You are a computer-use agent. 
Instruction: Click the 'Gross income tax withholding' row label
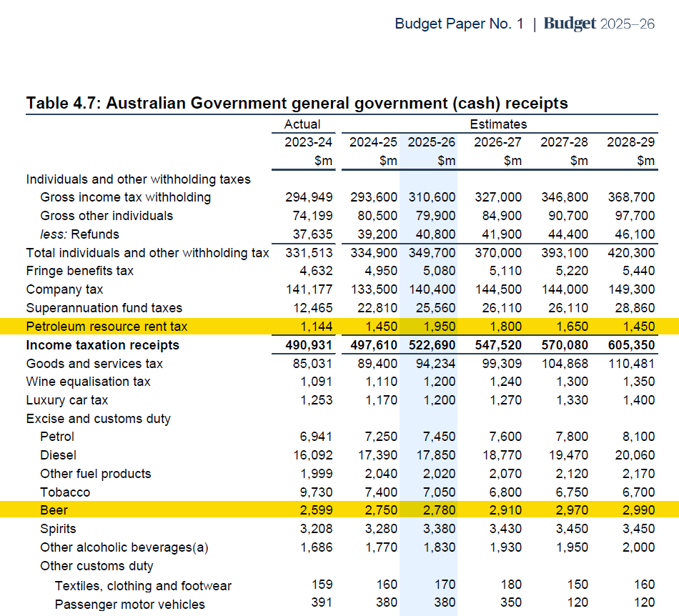pyautogui.click(x=126, y=197)
